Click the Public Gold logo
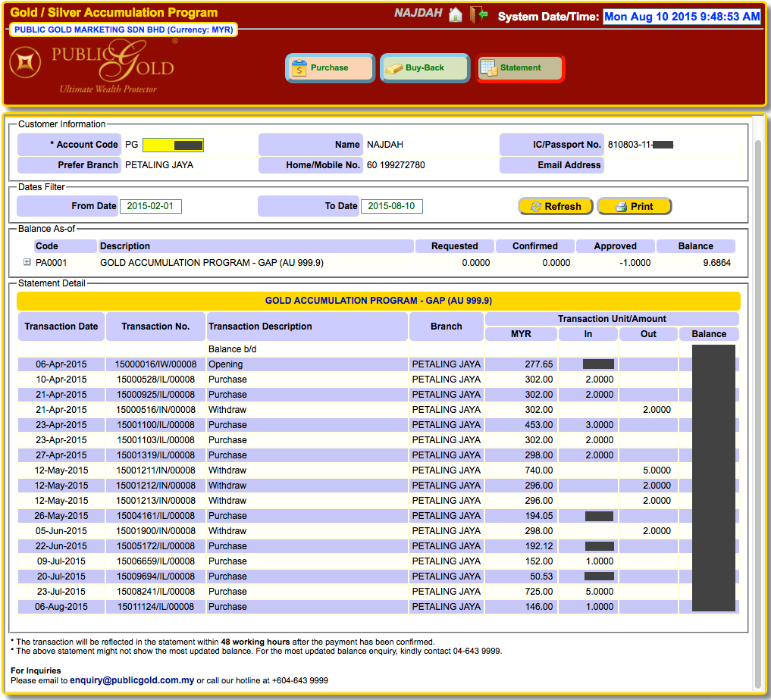Viewport: 771px width, 700px height. tap(94, 67)
